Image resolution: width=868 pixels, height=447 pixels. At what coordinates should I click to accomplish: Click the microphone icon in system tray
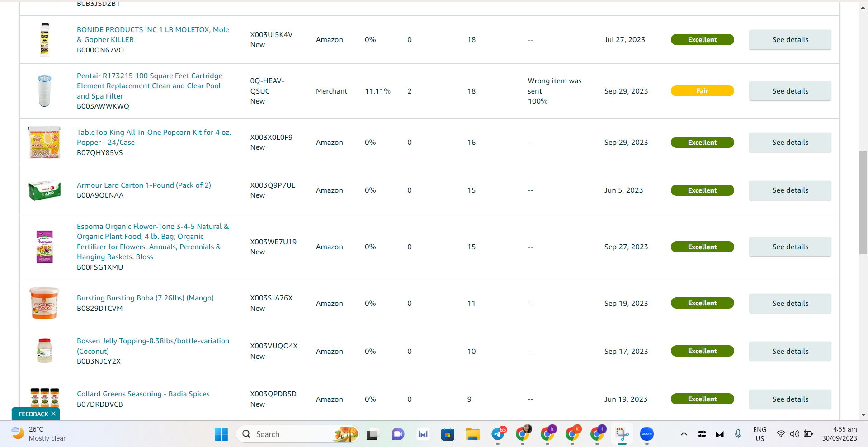point(738,434)
